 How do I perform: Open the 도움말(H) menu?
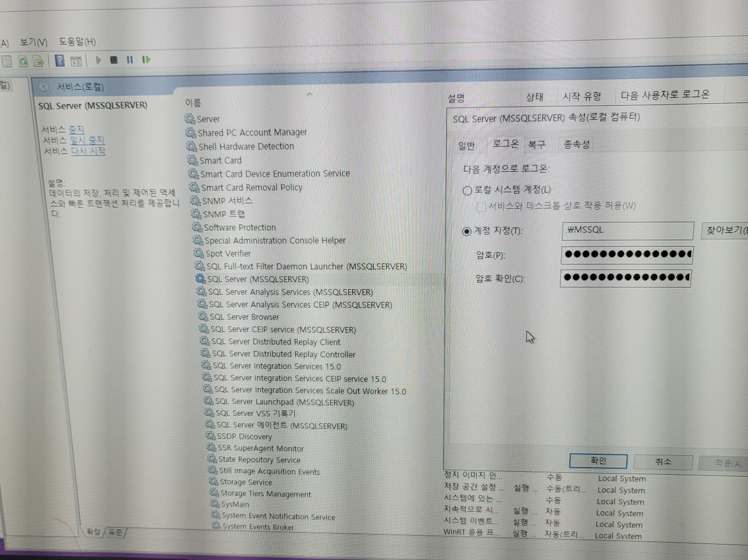click(x=77, y=42)
